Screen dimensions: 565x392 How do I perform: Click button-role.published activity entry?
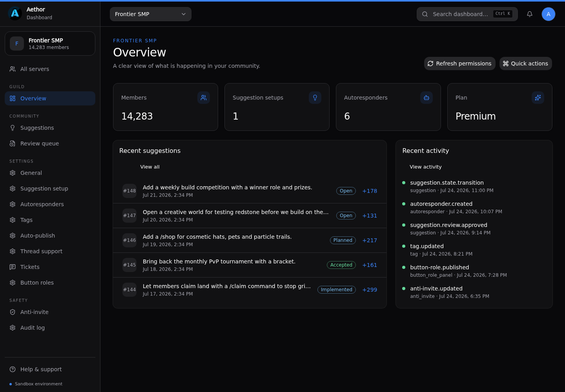coord(474,271)
